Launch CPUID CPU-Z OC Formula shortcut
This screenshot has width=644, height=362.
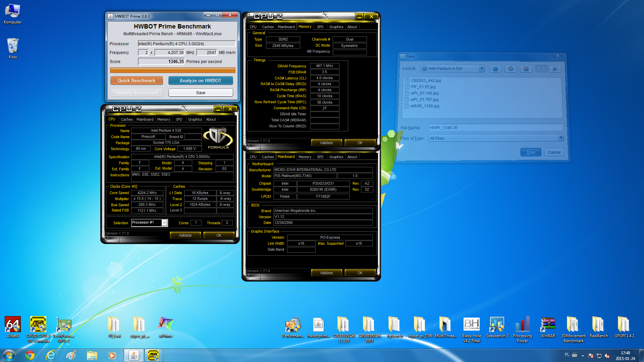tap(38, 329)
